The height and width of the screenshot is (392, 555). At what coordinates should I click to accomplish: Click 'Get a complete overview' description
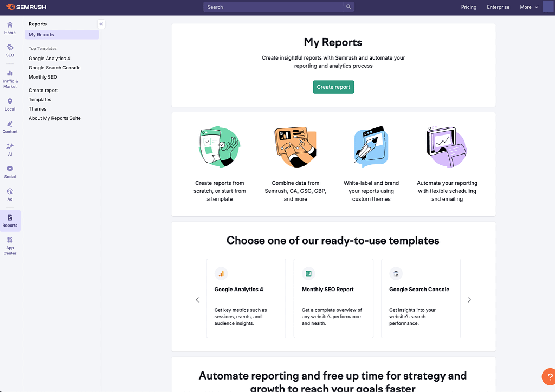tap(332, 316)
